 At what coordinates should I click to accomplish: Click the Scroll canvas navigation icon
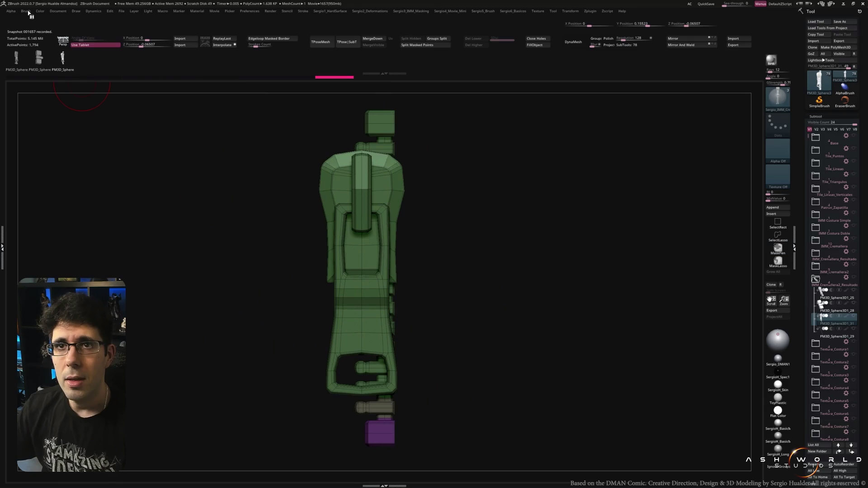771,300
